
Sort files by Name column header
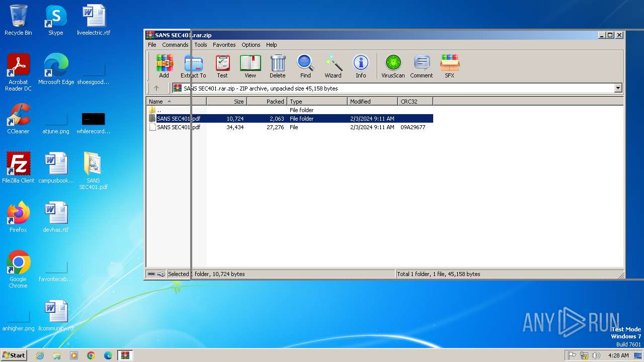click(x=176, y=102)
